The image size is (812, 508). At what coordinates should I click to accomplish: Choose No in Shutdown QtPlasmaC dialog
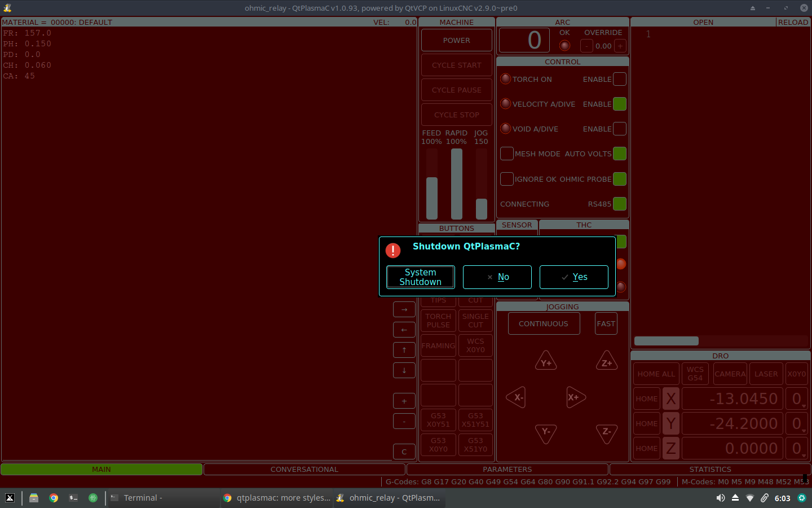click(x=497, y=277)
